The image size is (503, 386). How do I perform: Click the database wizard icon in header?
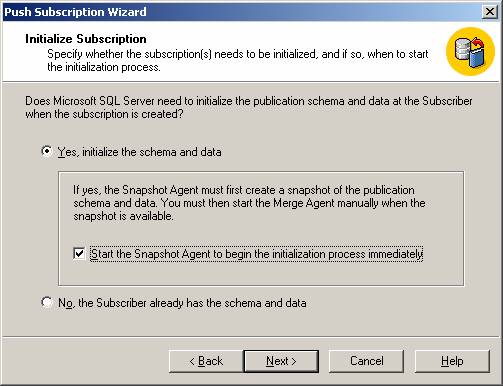(470, 52)
